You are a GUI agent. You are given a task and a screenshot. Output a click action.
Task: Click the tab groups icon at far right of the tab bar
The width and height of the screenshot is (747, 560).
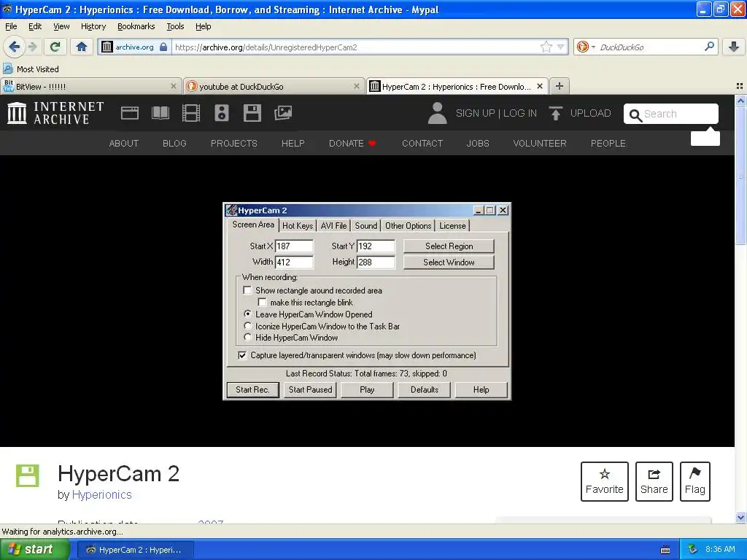tap(740, 86)
